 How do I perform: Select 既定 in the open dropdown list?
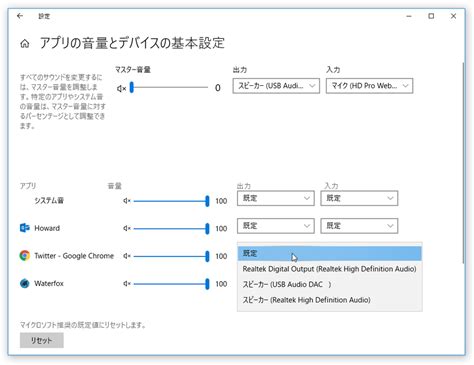coord(330,253)
